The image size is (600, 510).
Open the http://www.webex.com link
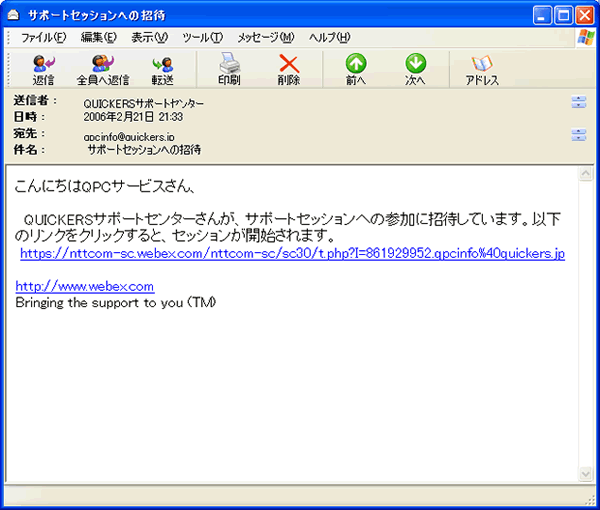(85, 286)
